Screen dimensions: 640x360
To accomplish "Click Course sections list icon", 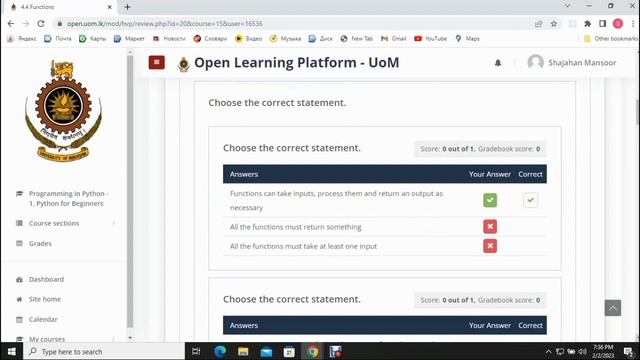I will tap(19, 223).
